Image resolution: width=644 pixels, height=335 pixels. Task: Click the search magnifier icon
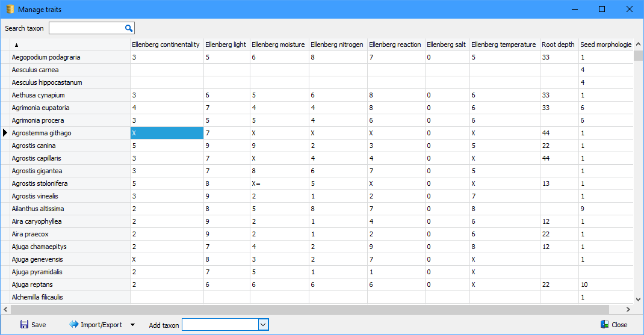coord(128,28)
